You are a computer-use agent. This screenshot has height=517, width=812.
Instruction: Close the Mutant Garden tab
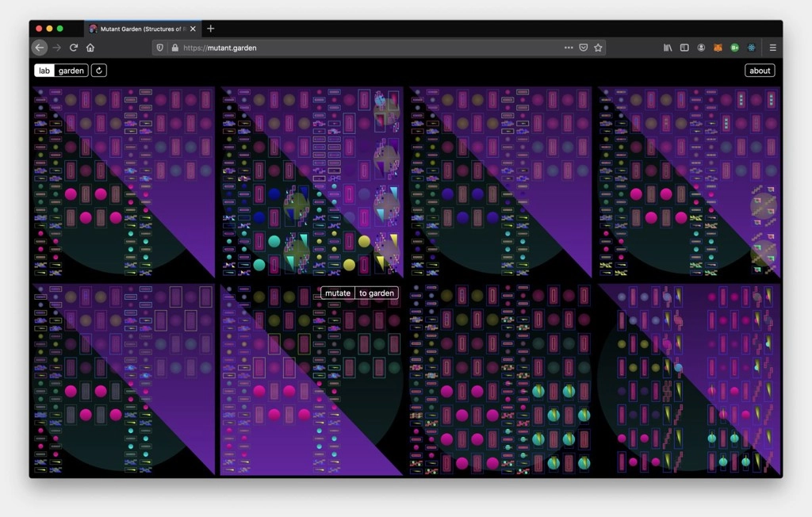(193, 29)
